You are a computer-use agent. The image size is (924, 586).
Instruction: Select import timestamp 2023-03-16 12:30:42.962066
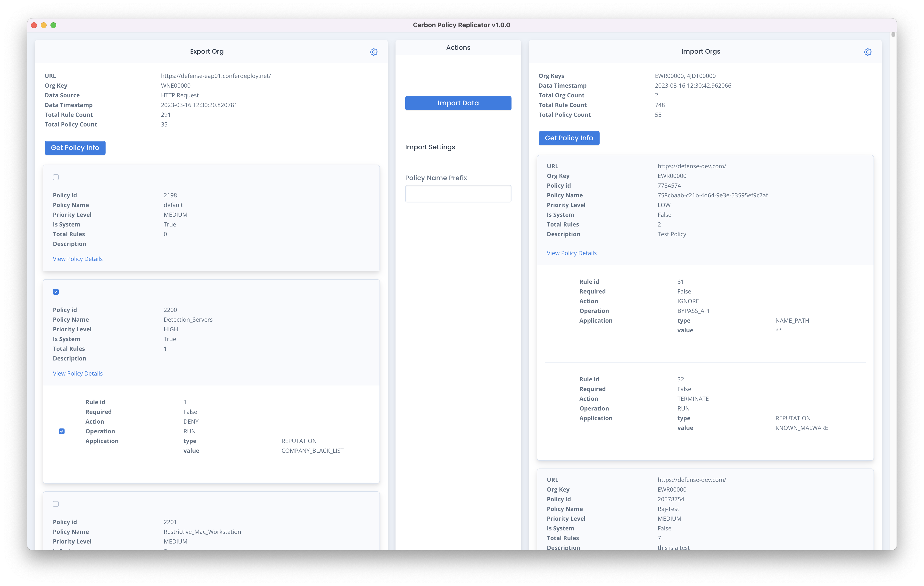[x=693, y=85]
